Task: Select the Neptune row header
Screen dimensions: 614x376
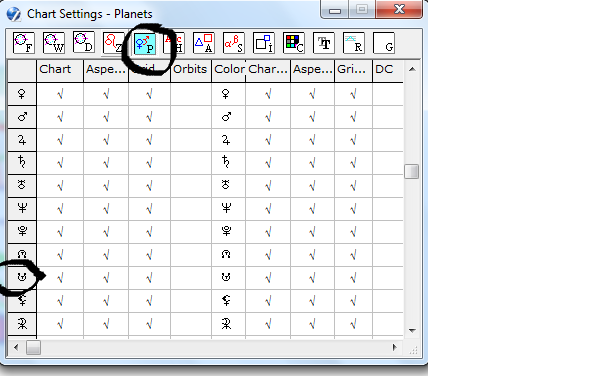Action: click(22, 209)
